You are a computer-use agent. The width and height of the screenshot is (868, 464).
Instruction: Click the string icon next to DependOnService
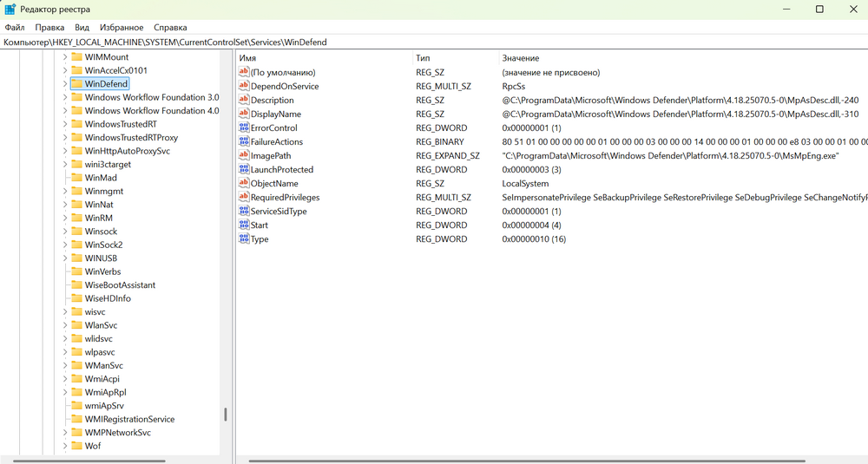click(244, 87)
